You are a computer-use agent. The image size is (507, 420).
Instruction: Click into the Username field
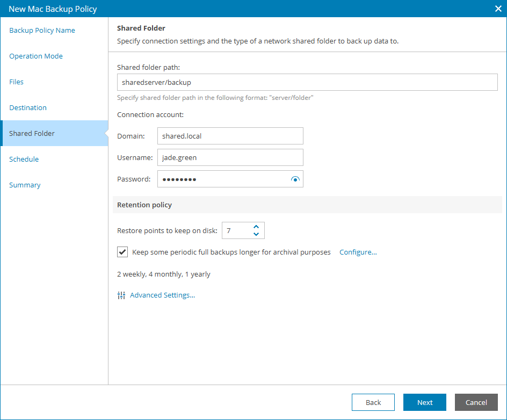point(230,157)
